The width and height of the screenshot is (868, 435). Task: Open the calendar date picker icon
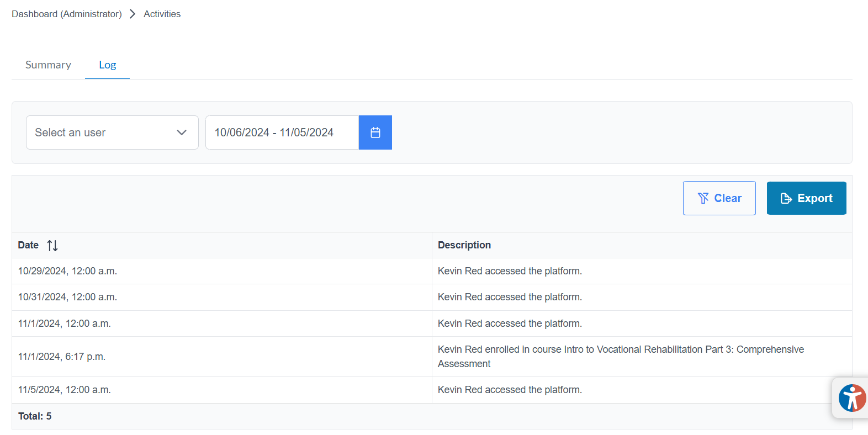375,132
